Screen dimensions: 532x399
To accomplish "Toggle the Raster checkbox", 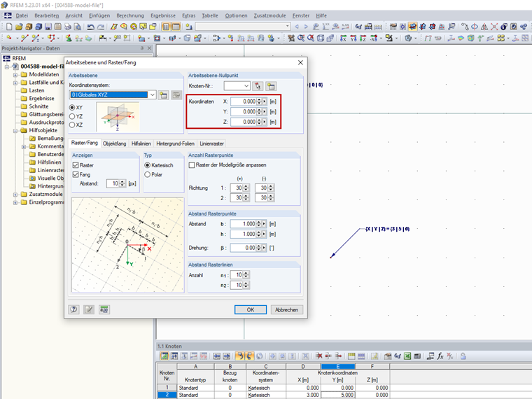I will 76,165.
